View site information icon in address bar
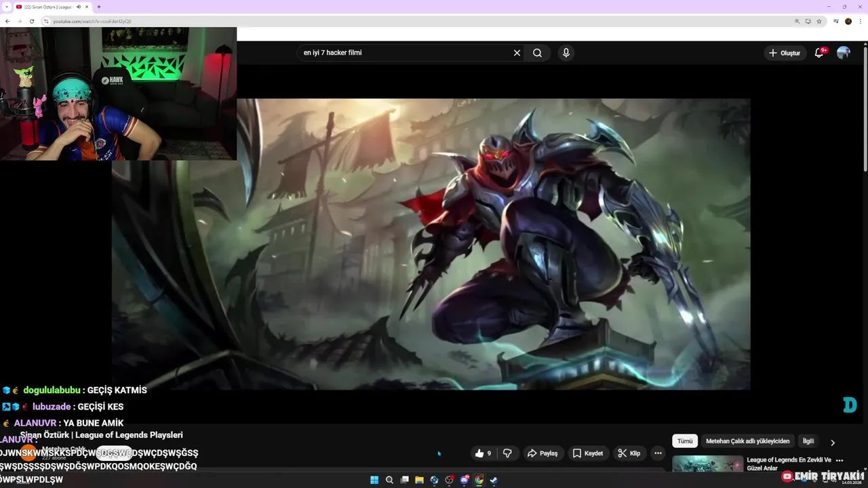868x488 pixels. pyautogui.click(x=46, y=21)
